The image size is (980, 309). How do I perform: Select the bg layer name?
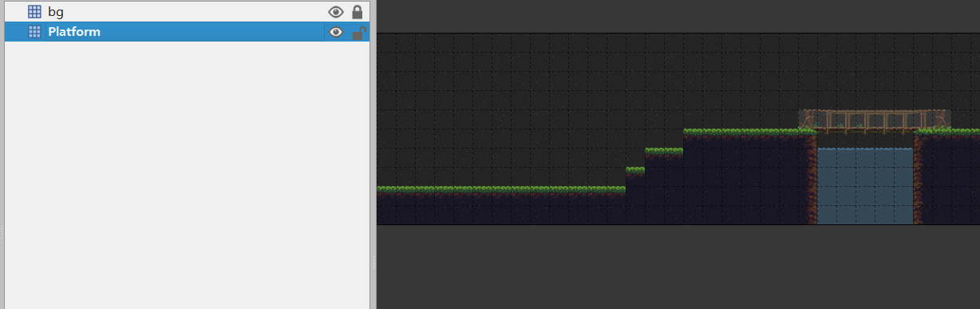click(x=56, y=12)
